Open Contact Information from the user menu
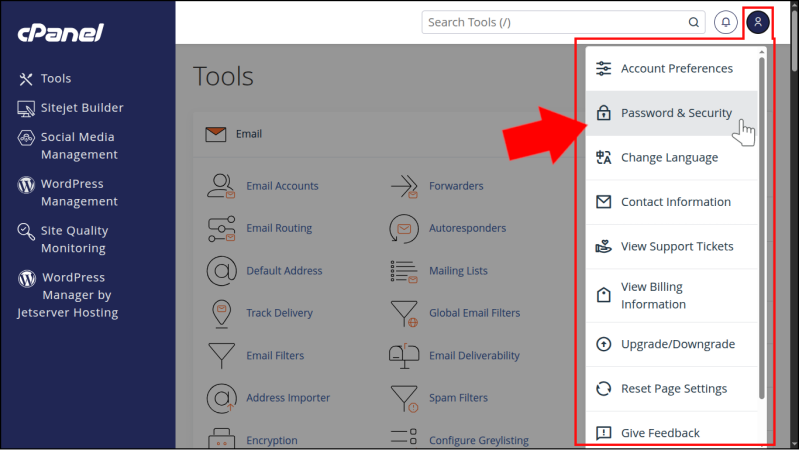 pos(672,202)
